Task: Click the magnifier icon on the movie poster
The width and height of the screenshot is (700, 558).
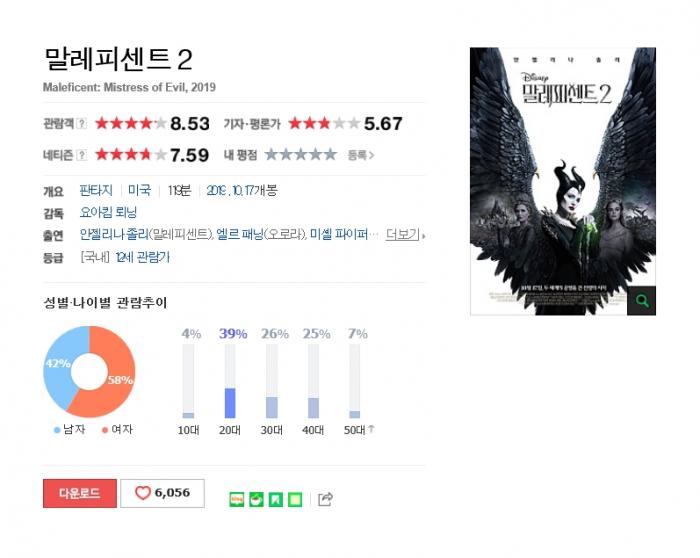Action: [x=642, y=300]
